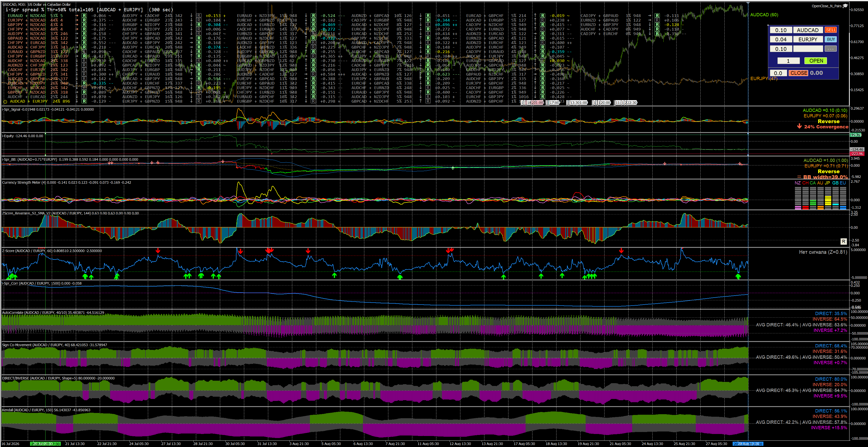The image size is (868, 447).
Task: Toggle the R box on AUDCAD + EURJPY row
Action: pos(84,101)
